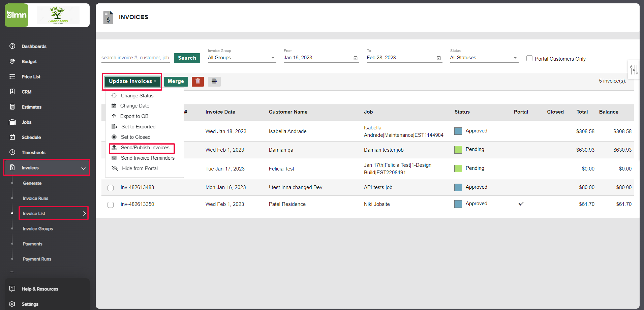644x310 pixels.
Task: Toggle Portal Customers Only checkbox
Action: (x=529, y=58)
